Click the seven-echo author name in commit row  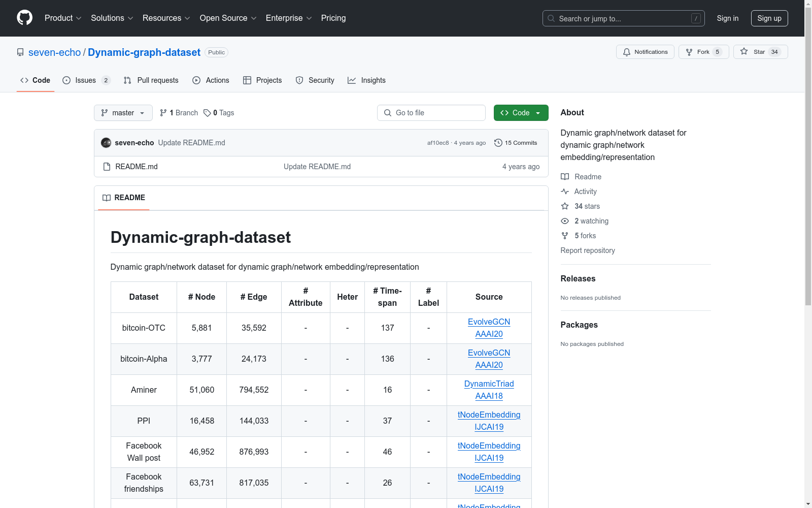(134, 143)
